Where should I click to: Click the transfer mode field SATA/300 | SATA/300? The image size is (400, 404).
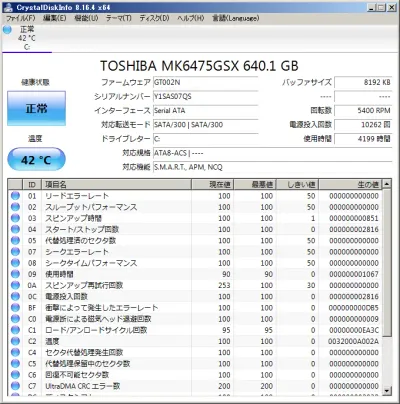tap(205, 125)
